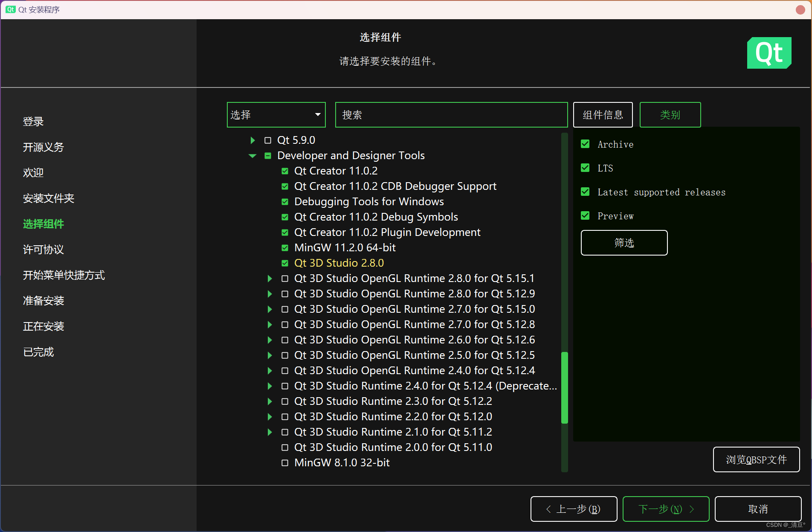
Task: Check Qt 3D Studio Runtime 2.0.0 for Qt 5.11.0
Action: (285, 448)
